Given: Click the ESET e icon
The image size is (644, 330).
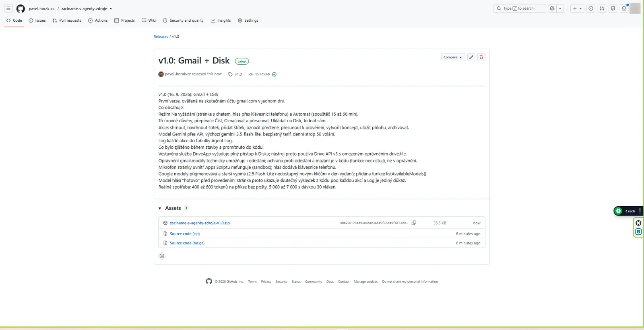Looking at the screenshot, I should [638, 232].
